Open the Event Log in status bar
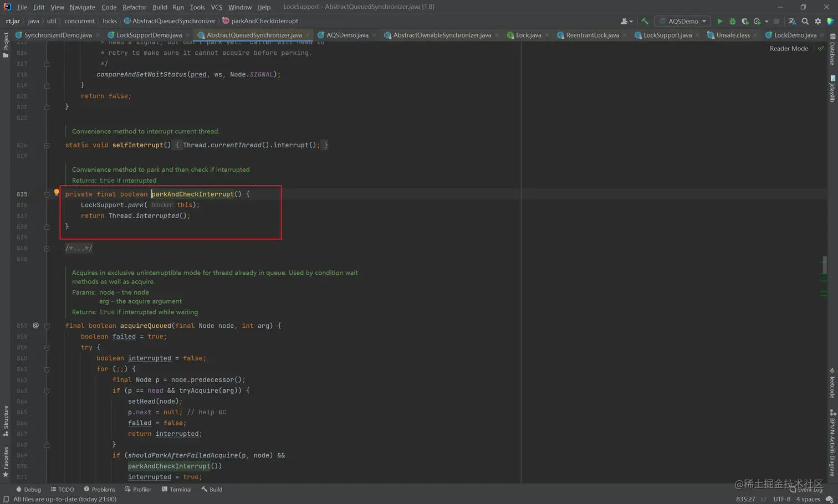 [x=807, y=490]
